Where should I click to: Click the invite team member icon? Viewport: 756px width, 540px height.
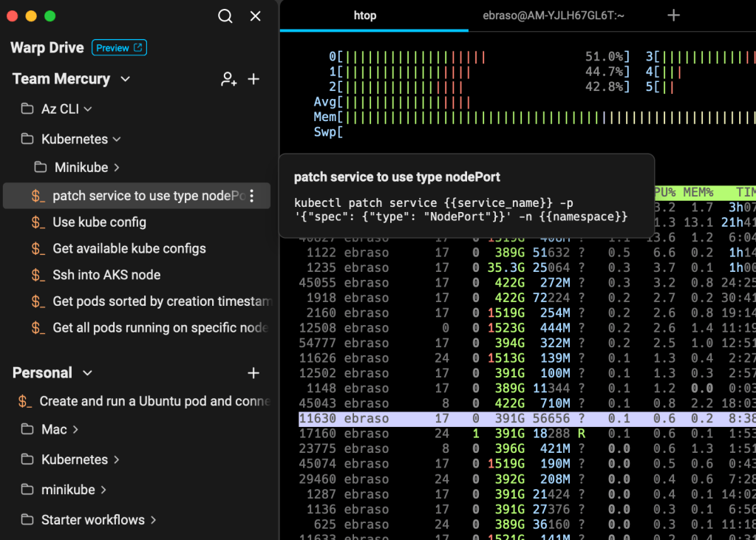coord(228,79)
